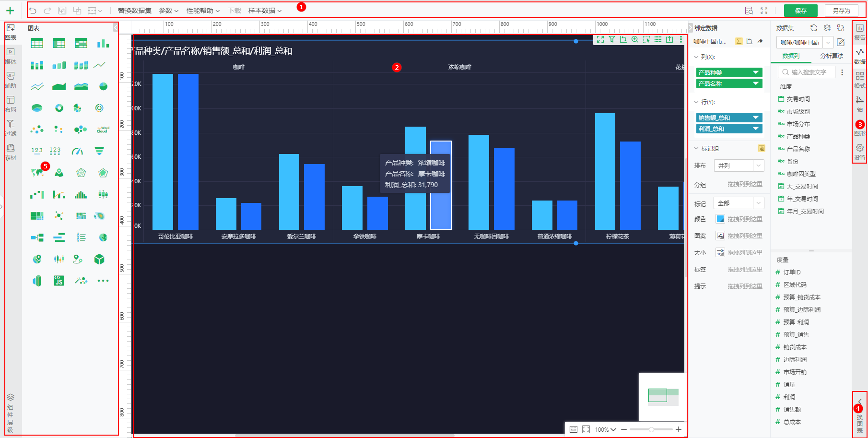Click the edit dataset pencil icon
Screen dimensions: 868x438
(841, 42)
